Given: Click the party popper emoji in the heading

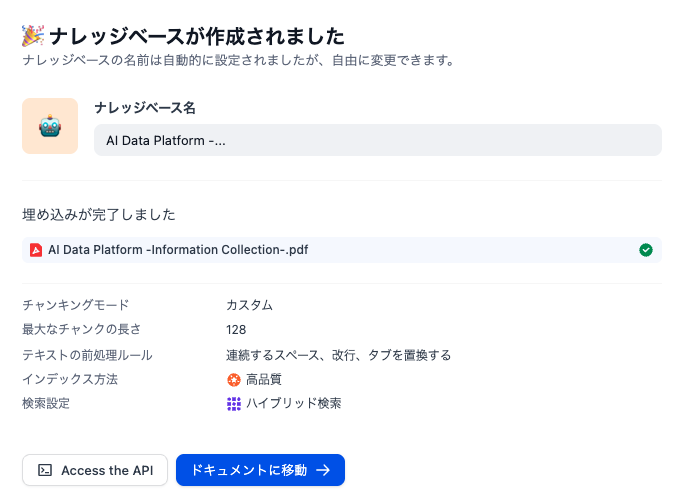Looking at the screenshot, I should point(32,36).
